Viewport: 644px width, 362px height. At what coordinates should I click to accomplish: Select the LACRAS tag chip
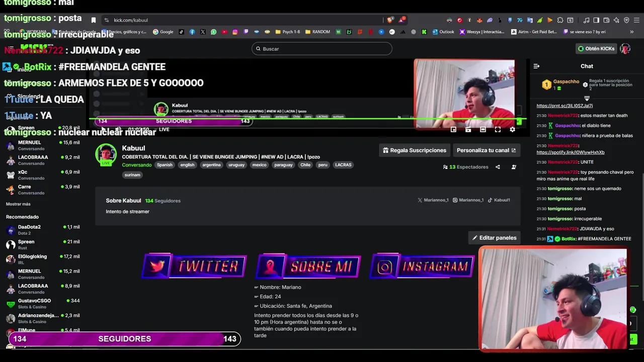[x=343, y=165]
